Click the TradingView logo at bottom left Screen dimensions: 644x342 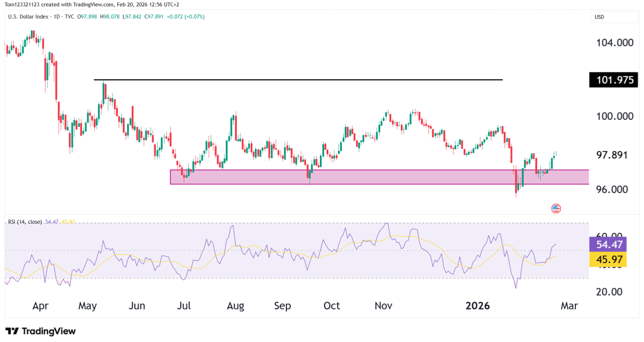(x=40, y=331)
